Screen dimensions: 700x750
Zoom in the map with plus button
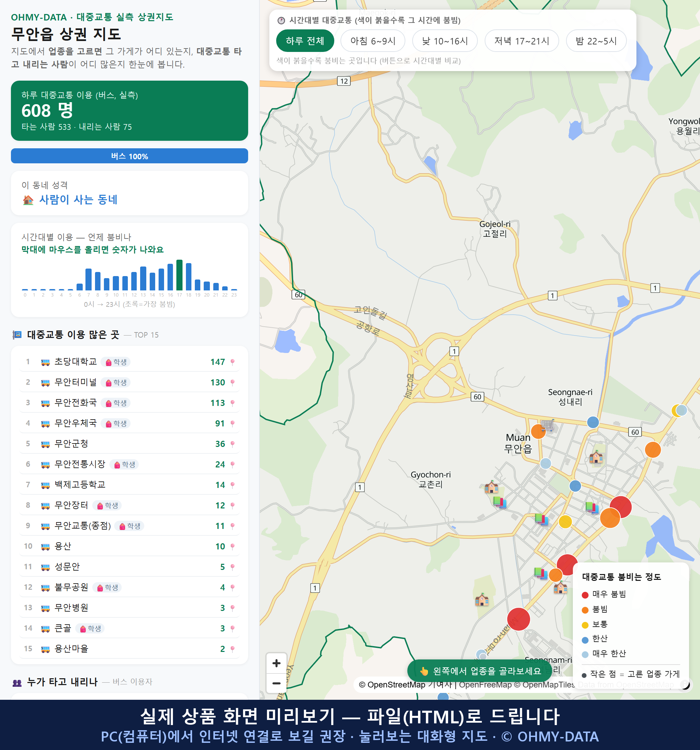pyautogui.click(x=276, y=663)
